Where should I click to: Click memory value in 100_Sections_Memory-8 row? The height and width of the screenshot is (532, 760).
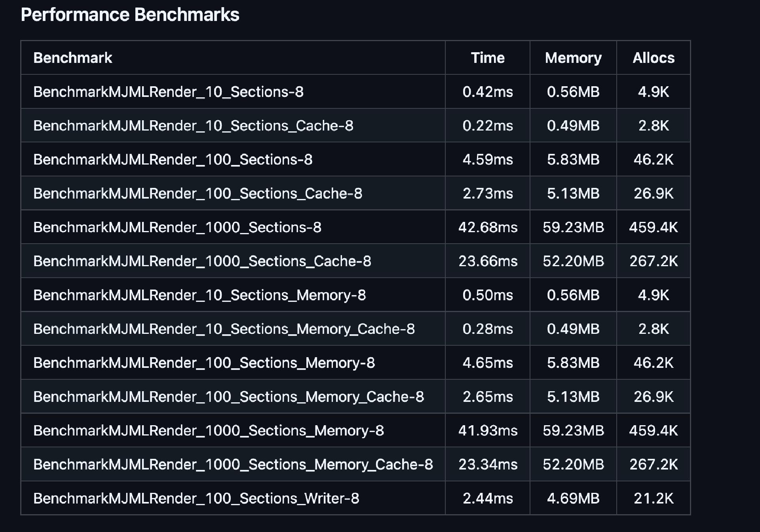click(573, 363)
